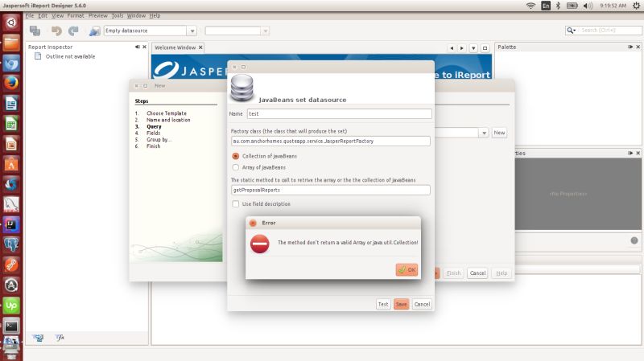Click the red error stop icon
The width and height of the screenshot is (644, 361).
259,244
